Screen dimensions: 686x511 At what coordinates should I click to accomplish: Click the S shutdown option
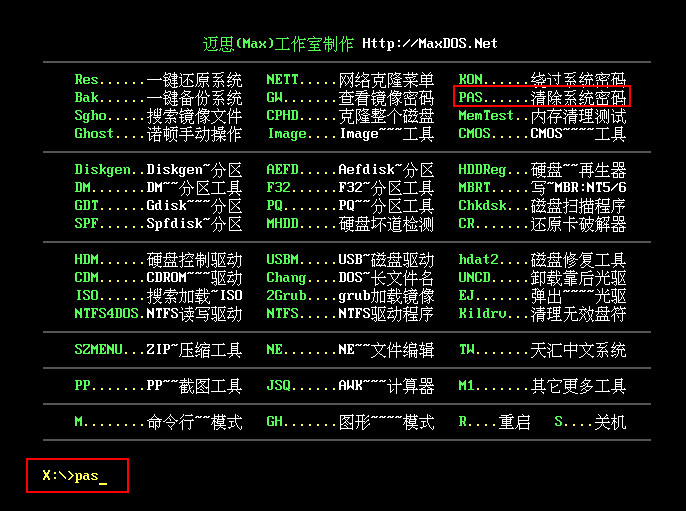[590, 422]
